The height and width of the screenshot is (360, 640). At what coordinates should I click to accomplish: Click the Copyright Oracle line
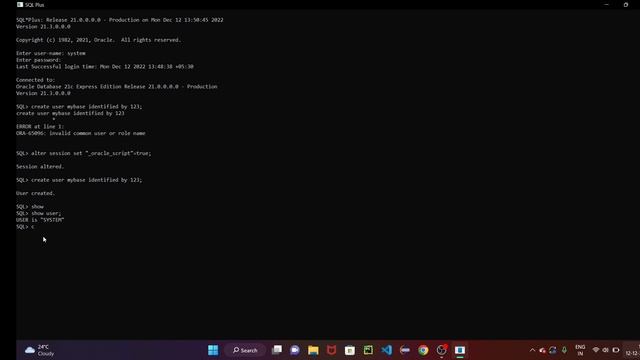click(98, 40)
